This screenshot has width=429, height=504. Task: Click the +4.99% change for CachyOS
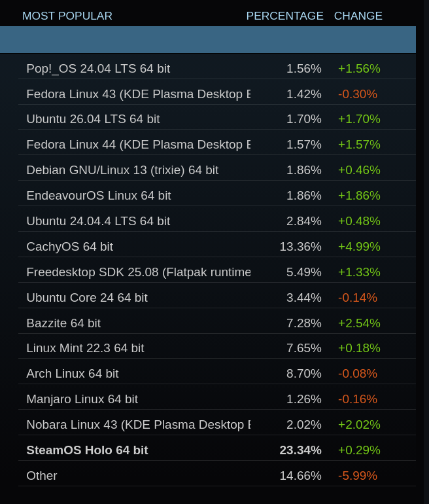pyautogui.click(x=359, y=247)
